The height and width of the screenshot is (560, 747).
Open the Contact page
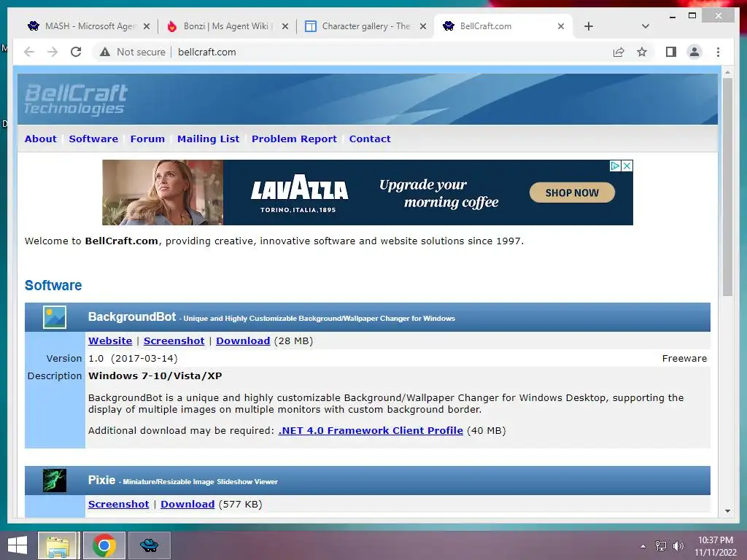370,139
